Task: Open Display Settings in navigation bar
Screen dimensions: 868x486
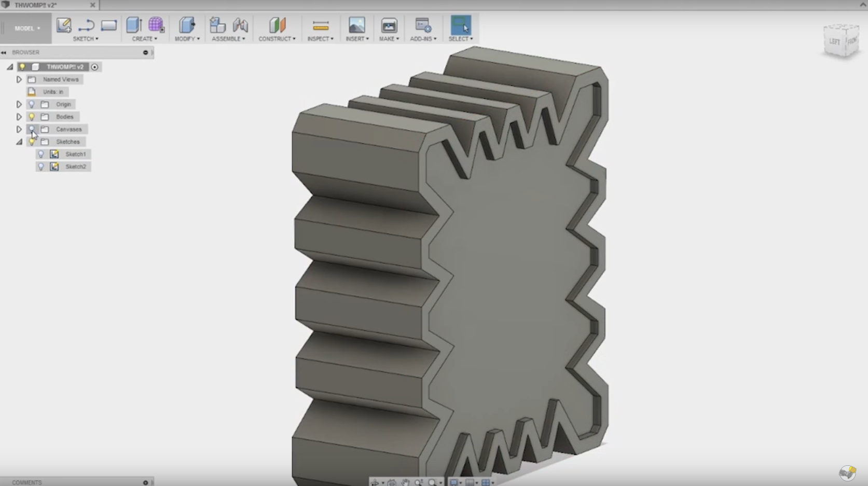Action: pos(454,482)
